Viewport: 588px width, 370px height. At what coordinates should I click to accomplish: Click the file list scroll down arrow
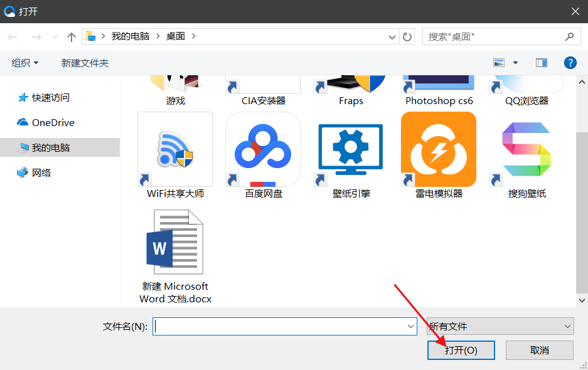[x=582, y=300]
